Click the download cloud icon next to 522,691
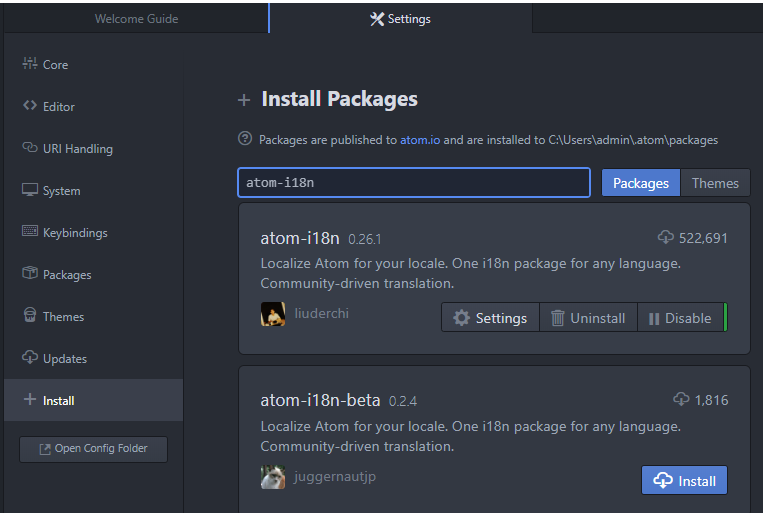 [666, 237]
